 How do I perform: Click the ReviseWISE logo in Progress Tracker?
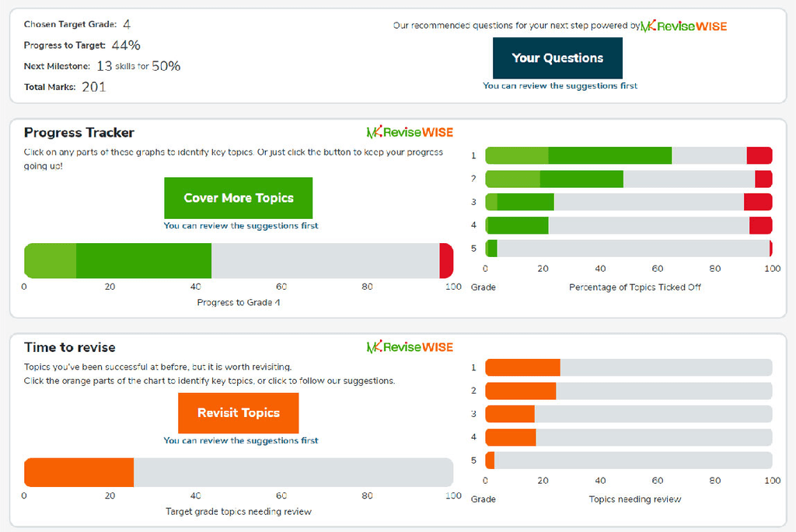[410, 133]
